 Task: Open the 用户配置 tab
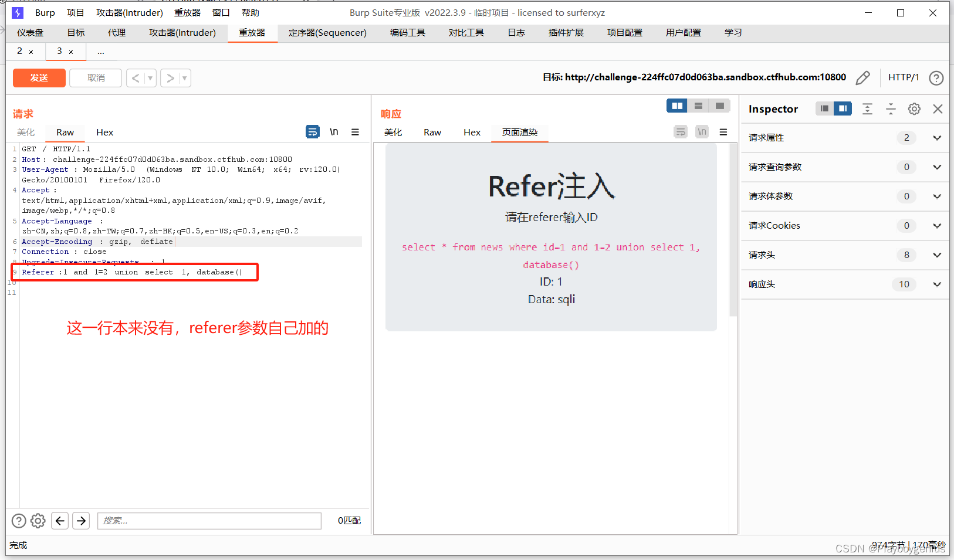684,33
